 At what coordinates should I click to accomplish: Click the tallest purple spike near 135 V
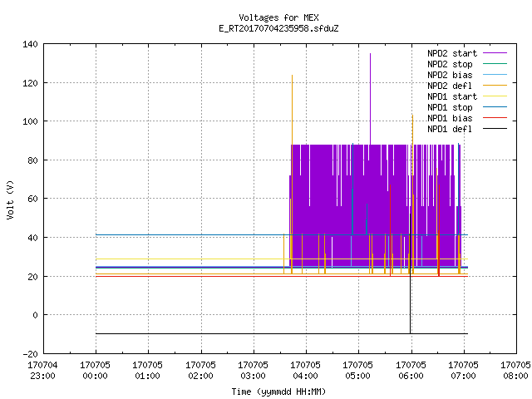tap(370, 98)
